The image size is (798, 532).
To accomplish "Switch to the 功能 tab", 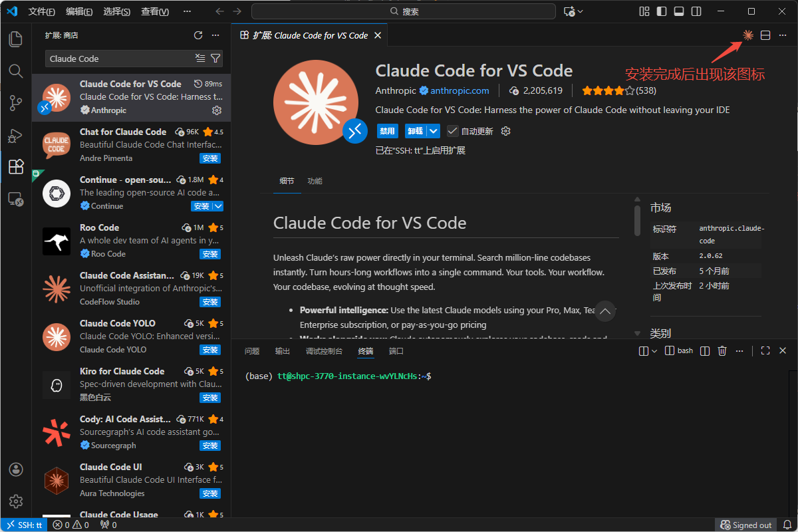I will point(315,181).
